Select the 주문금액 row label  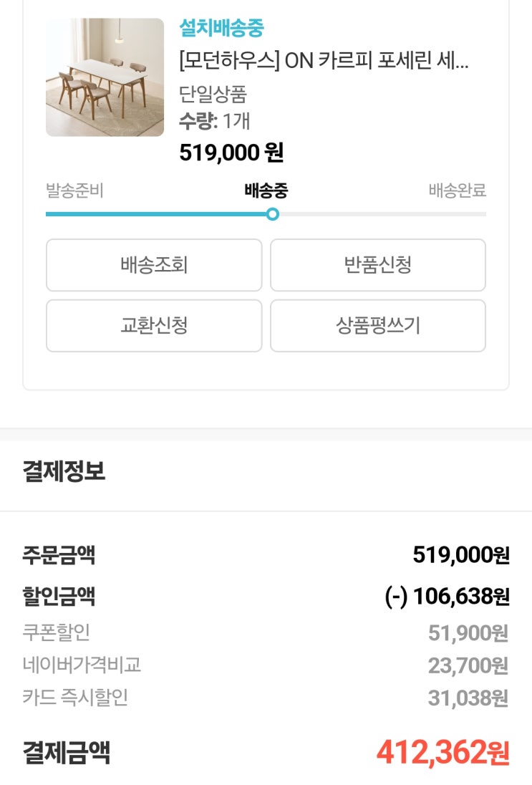click(x=59, y=555)
